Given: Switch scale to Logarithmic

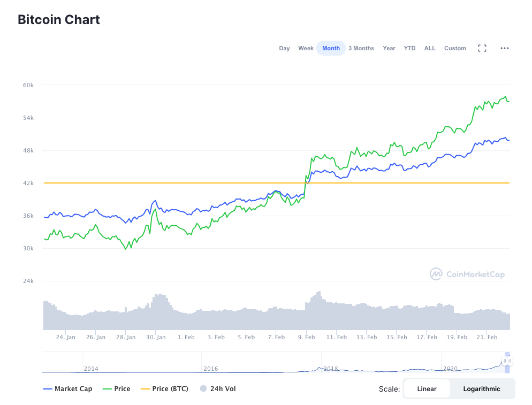Looking at the screenshot, I should pyautogui.click(x=482, y=389).
